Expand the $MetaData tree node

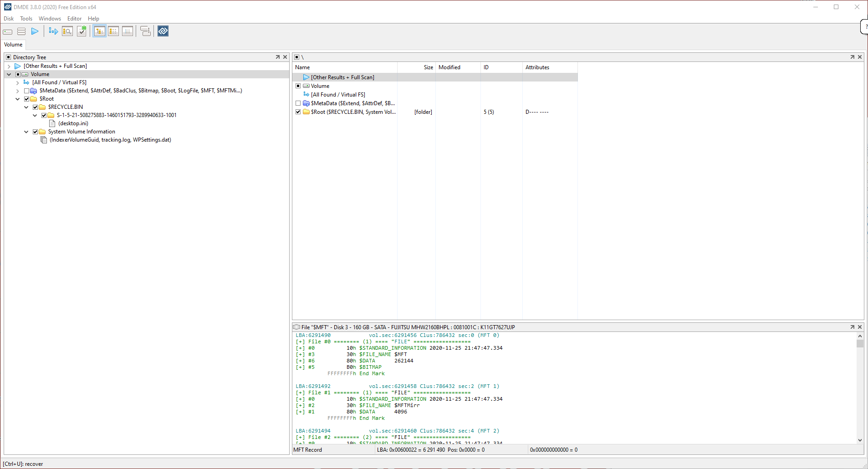[x=18, y=91]
